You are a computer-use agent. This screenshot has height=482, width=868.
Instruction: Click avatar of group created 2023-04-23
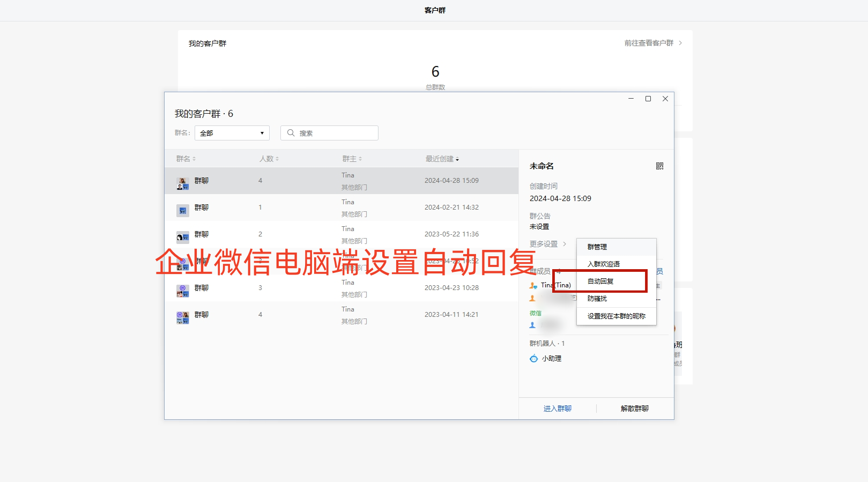click(183, 291)
